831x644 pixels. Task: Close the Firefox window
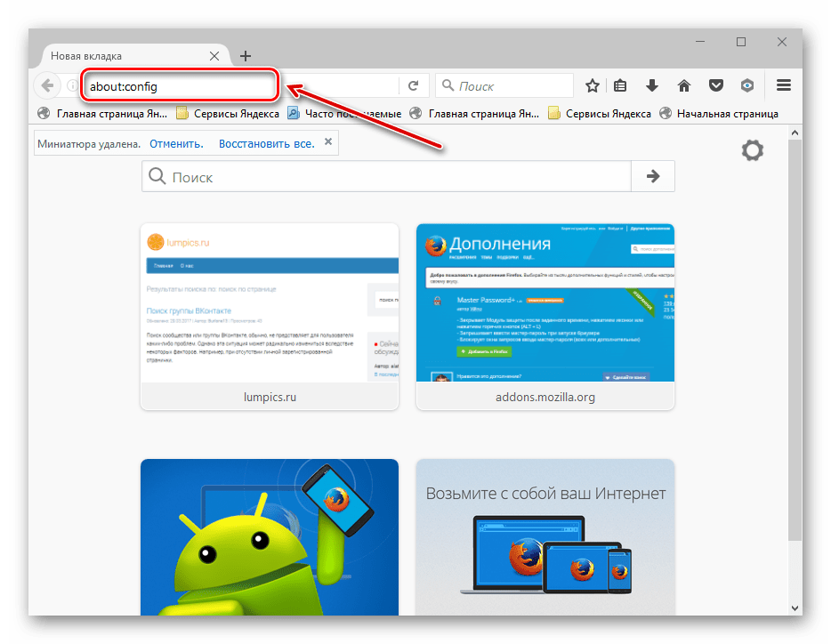click(x=782, y=41)
